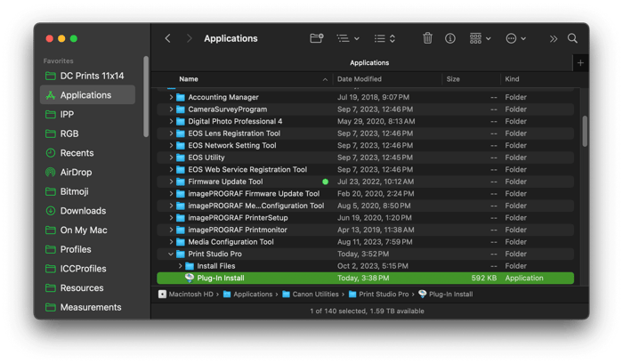Click the New Folder toolbar icon
Screen dimensions: 623x364
[x=316, y=38]
